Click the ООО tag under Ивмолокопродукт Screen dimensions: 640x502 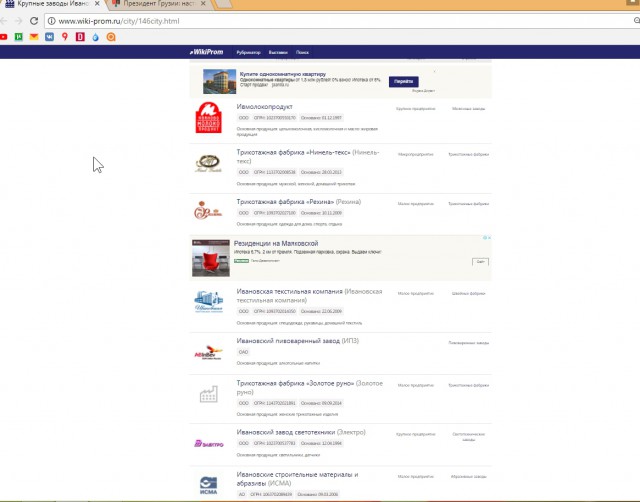click(x=243, y=118)
